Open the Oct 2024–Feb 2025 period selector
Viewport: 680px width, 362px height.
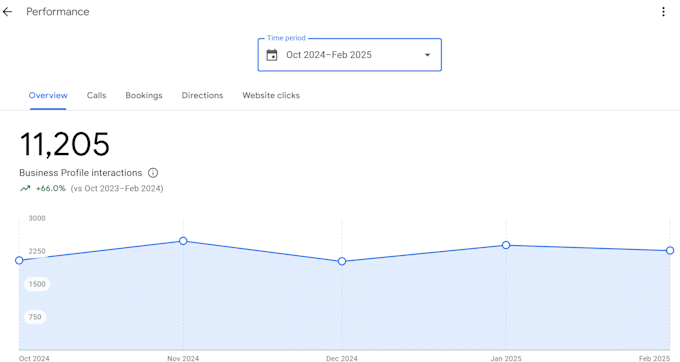350,55
